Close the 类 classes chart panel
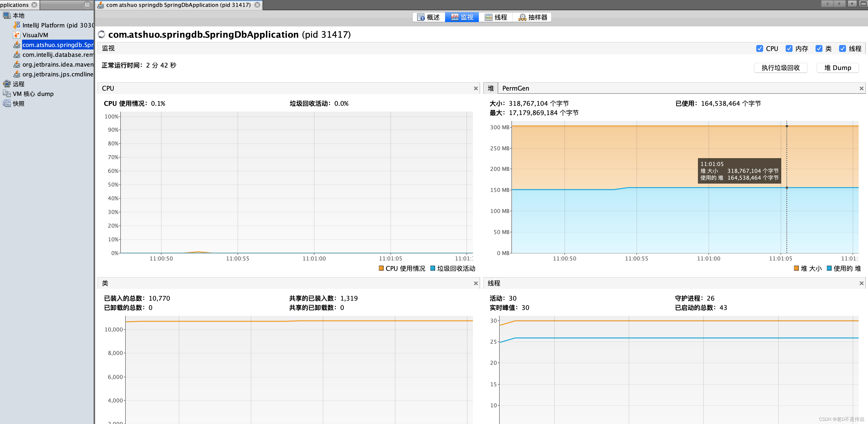868x424 pixels. point(476,283)
